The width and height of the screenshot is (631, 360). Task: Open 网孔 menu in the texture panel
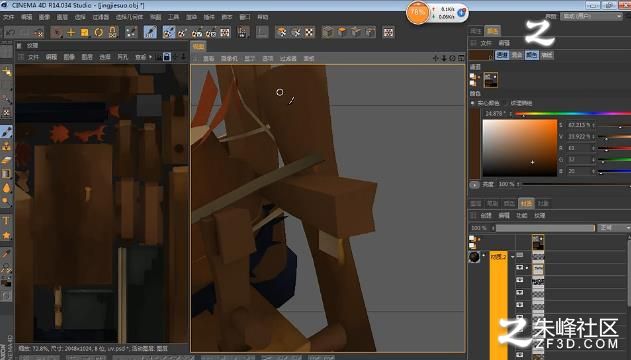pos(122,57)
